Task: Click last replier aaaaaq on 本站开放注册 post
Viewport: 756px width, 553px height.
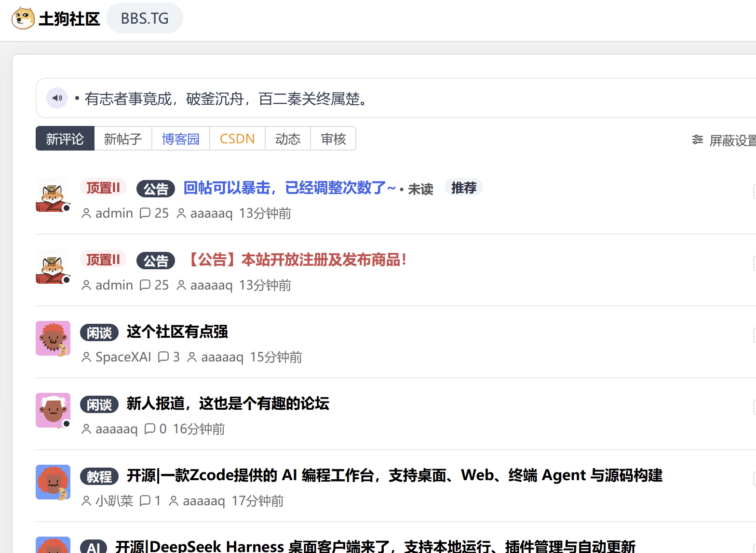Action: coord(212,285)
